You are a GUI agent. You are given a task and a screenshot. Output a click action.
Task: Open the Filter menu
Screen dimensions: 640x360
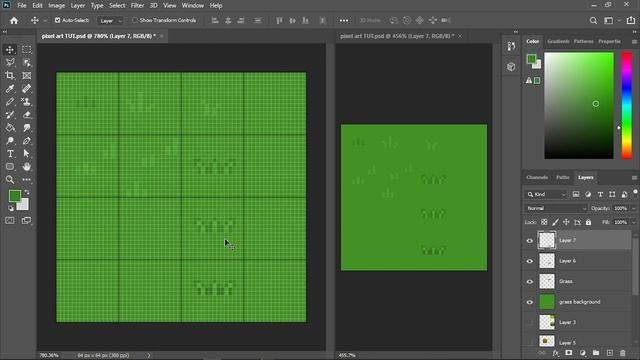137,6
